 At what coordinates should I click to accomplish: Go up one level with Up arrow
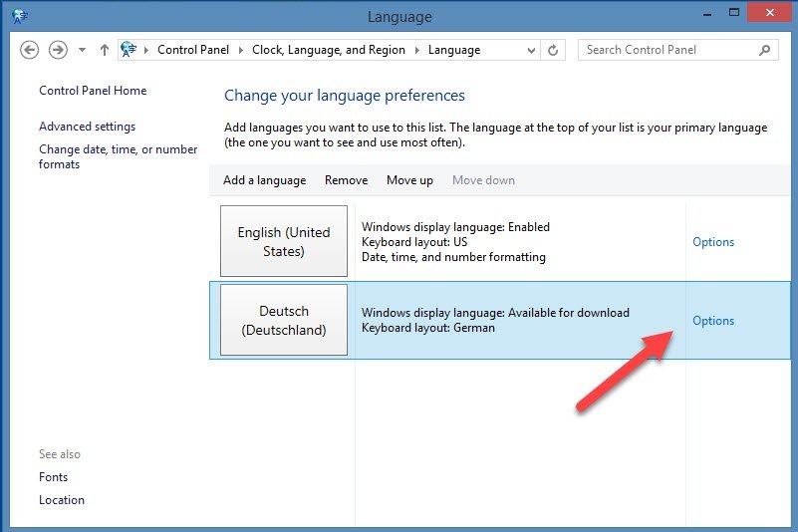[x=105, y=50]
